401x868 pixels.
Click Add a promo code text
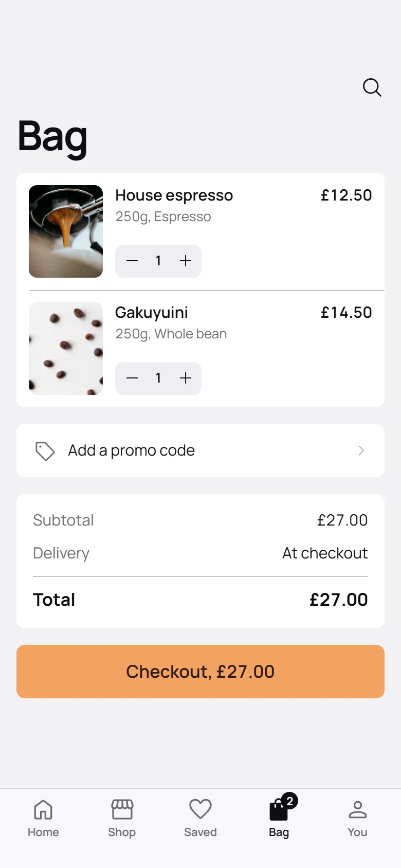point(132,450)
